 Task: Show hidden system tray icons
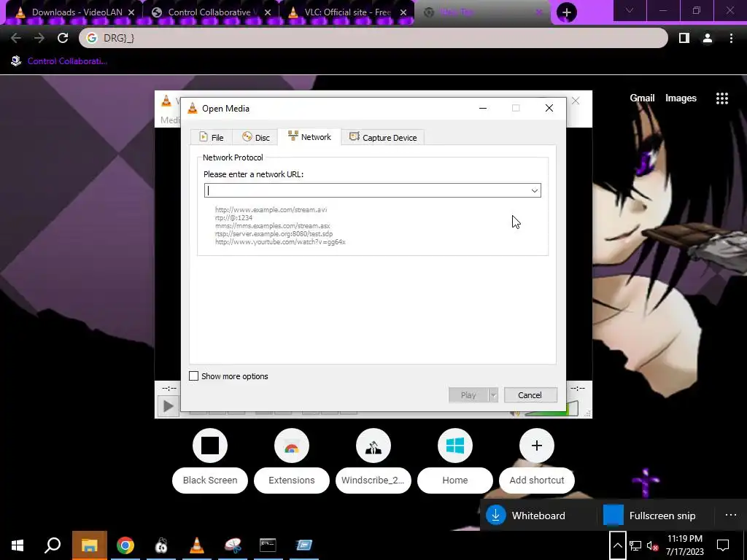[617, 545]
